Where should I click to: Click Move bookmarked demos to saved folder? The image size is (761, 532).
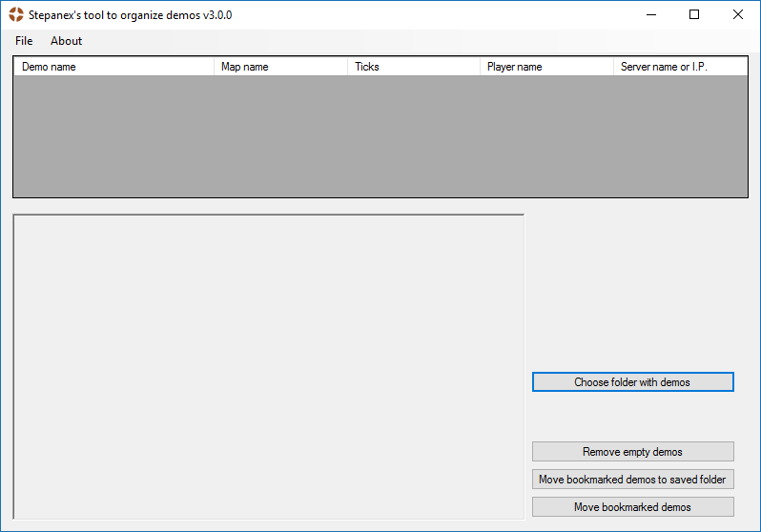click(633, 480)
